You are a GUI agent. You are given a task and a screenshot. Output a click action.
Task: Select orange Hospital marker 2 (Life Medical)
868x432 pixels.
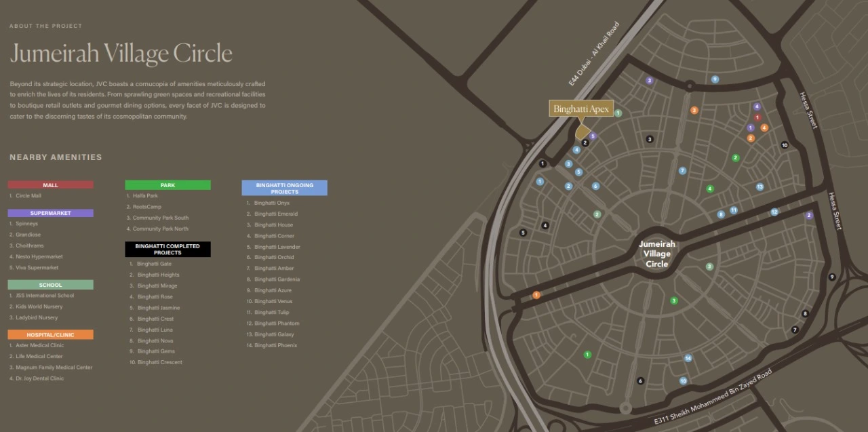coord(750,138)
